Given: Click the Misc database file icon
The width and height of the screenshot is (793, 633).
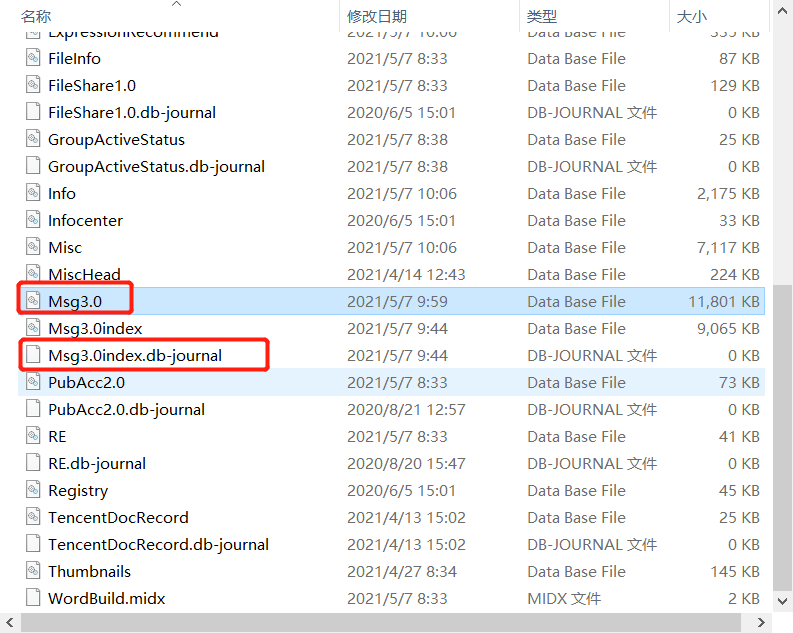Looking at the screenshot, I should pos(34,247).
